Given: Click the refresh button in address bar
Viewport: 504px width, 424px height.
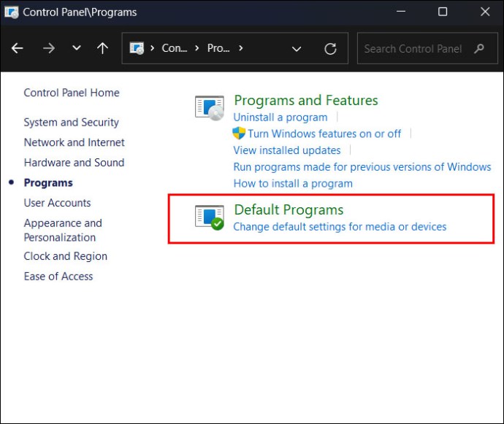Looking at the screenshot, I should tap(330, 49).
